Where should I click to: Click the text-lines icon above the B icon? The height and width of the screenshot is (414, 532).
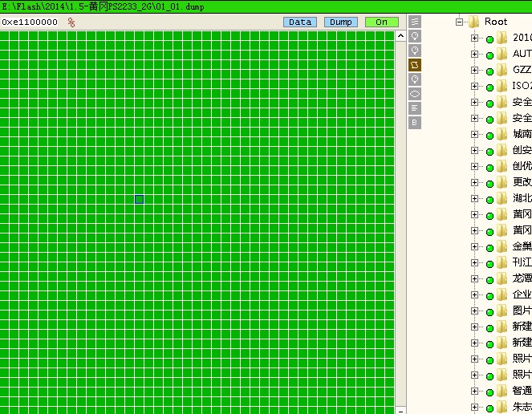click(415, 108)
